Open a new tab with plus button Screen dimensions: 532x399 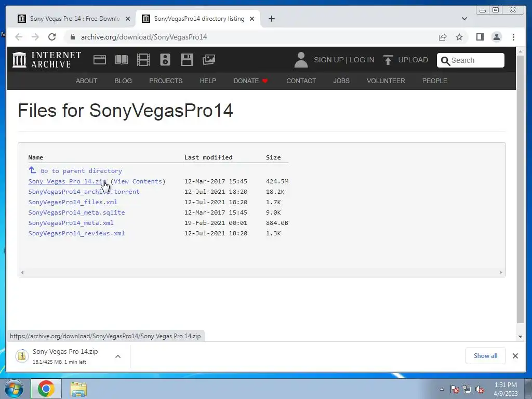point(271,19)
